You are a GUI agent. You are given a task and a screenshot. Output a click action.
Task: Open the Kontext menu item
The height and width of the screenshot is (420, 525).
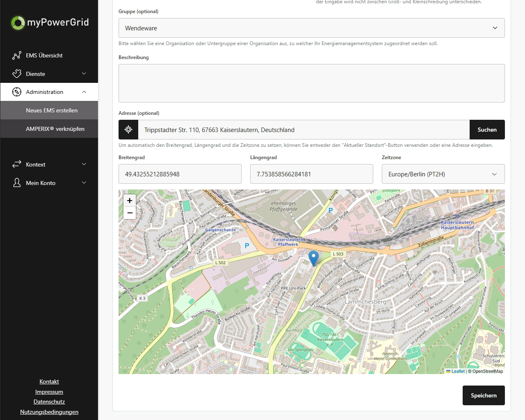[49, 164]
